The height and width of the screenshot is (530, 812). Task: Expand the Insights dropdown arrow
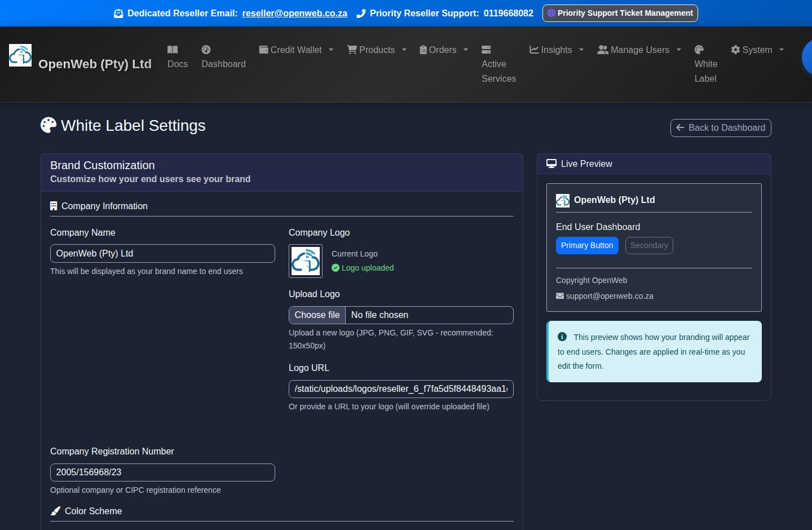point(581,50)
